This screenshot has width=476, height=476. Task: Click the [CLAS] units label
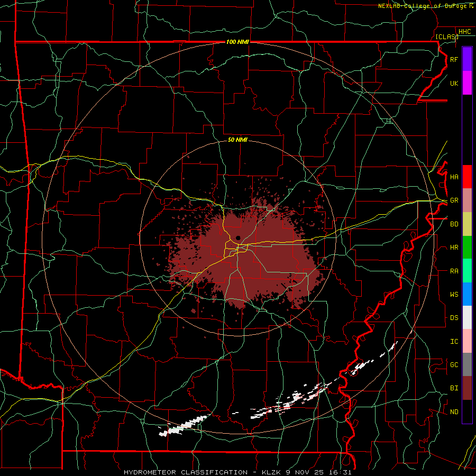(447, 36)
